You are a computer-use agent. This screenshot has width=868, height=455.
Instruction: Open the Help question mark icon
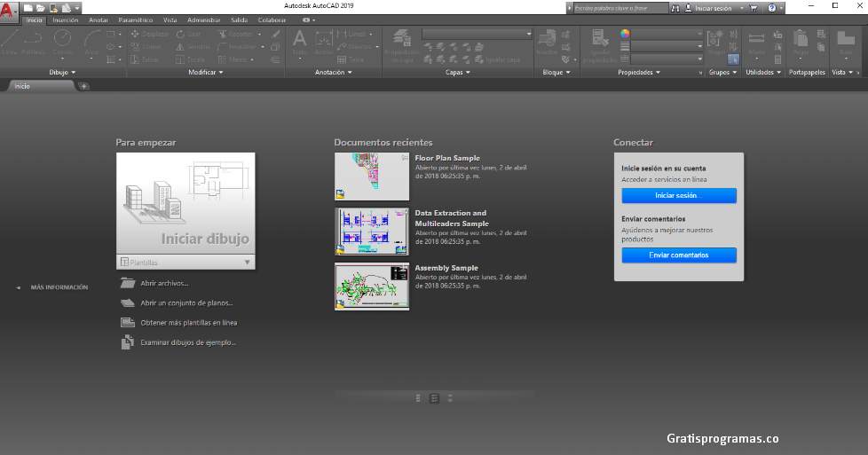pos(771,7)
